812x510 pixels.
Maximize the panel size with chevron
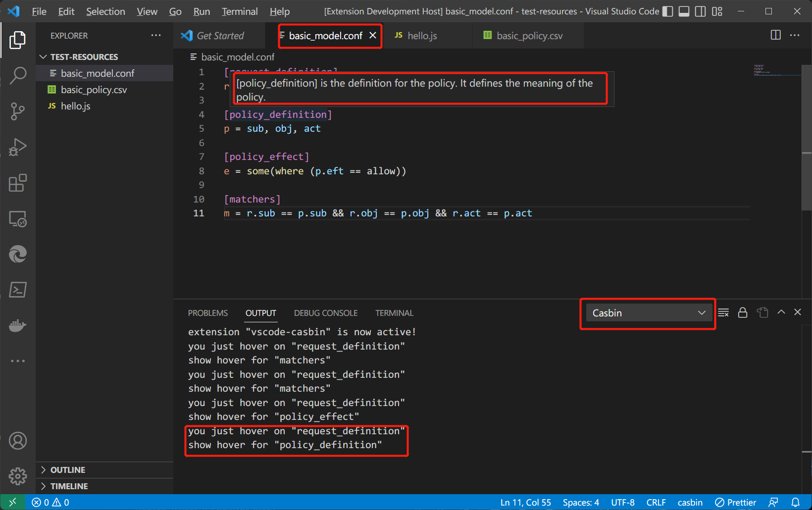781,312
